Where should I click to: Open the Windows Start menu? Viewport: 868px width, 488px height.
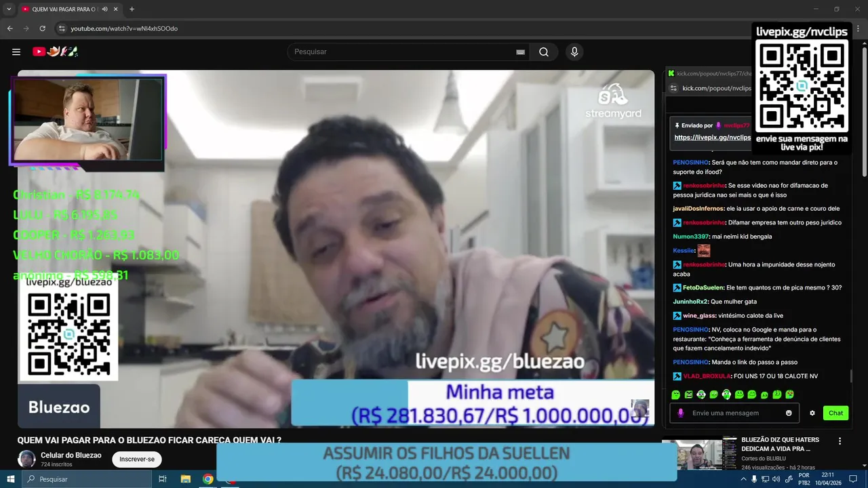coord(11,479)
